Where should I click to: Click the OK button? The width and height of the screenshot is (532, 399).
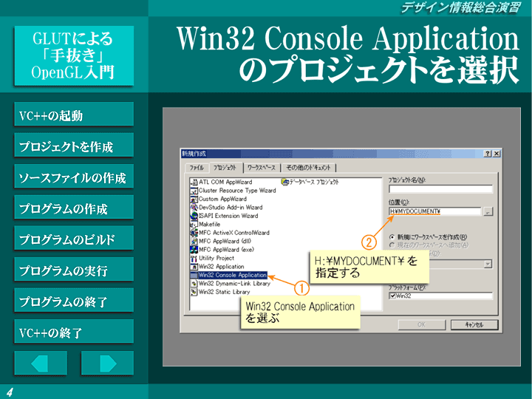[x=421, y=324]
